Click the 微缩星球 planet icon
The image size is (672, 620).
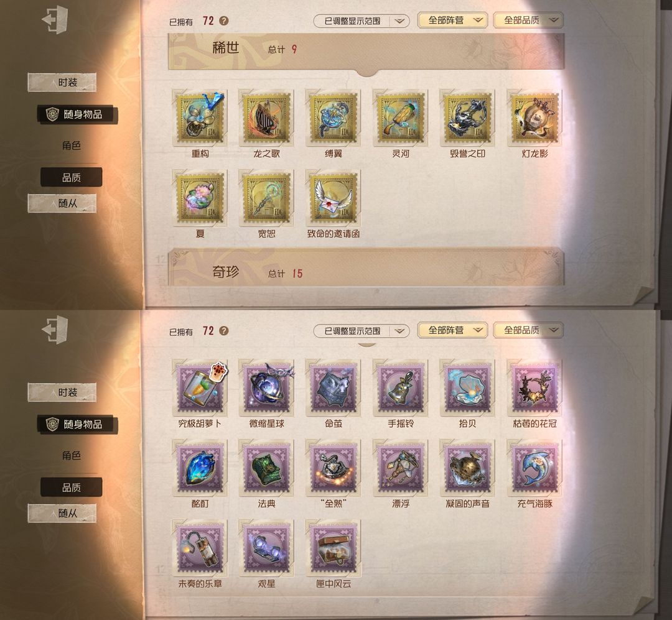[x=266, y=388]
